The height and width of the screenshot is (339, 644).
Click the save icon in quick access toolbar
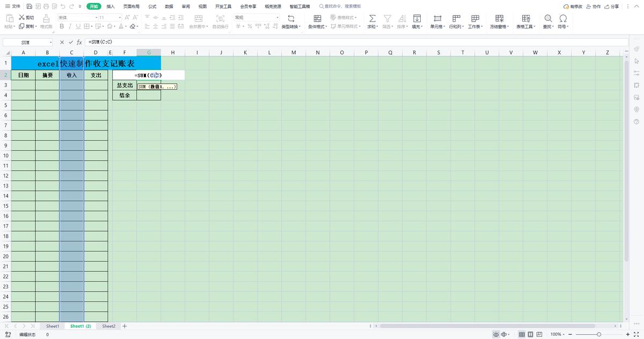[x=29, y=6]
